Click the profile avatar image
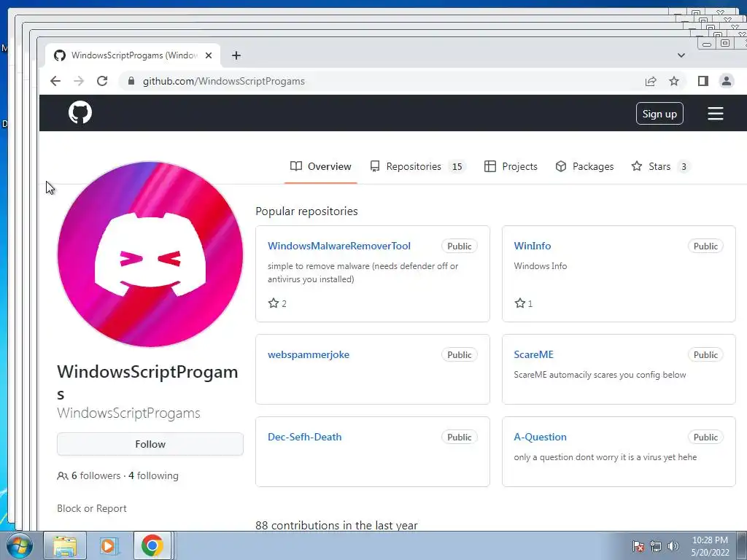Image resolution: width=747 pixels, height=560 pixels. point(150,254)
